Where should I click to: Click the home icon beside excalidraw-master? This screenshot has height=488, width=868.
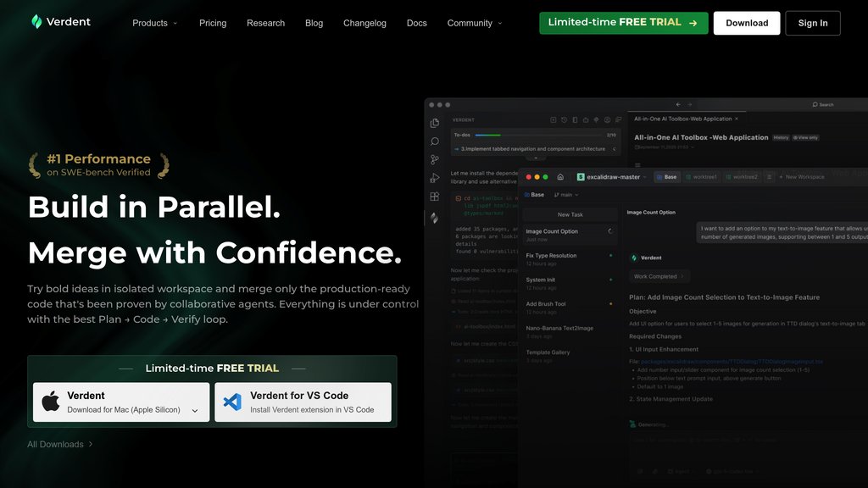[560, 177]
